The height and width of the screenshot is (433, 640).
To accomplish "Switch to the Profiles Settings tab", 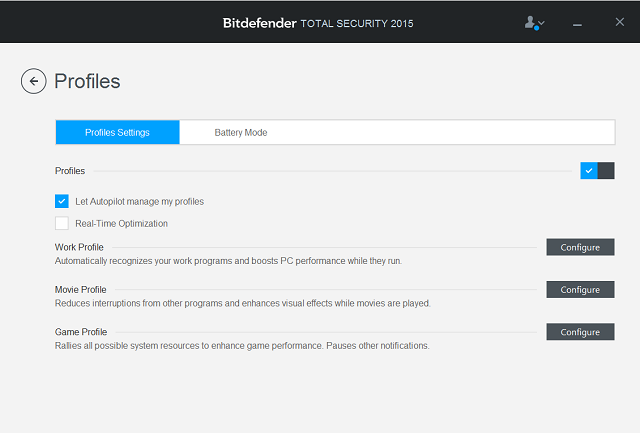I will coord(118,132).
